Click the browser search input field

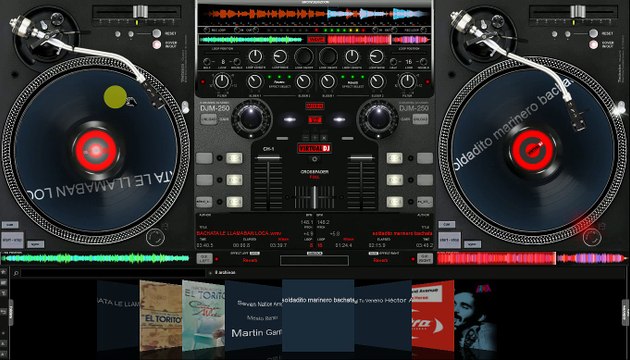(x=112, y=273)
